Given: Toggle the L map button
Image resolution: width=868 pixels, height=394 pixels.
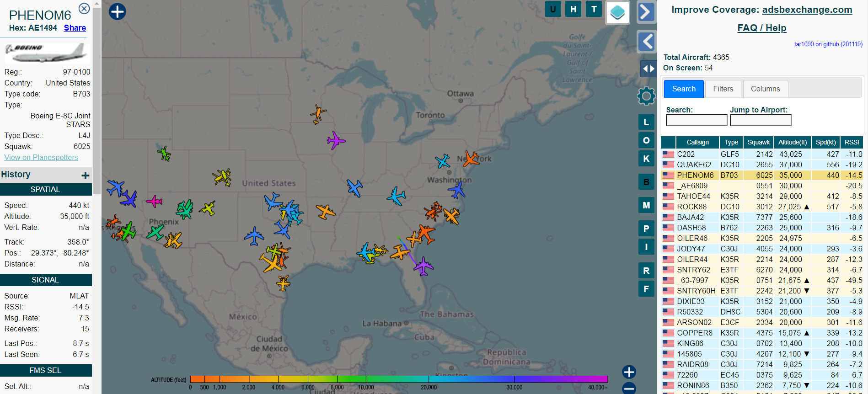Looking at the screenshot, I should [646, 122].
